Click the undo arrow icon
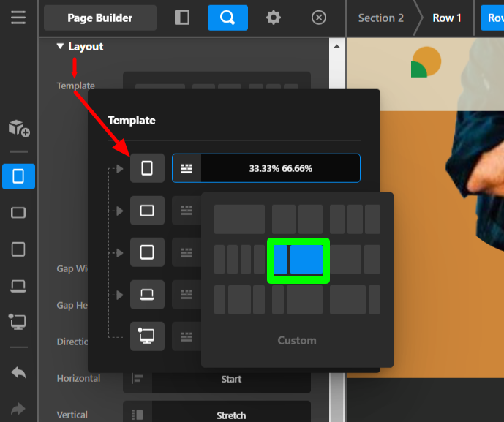 click(x=18, y=372)
